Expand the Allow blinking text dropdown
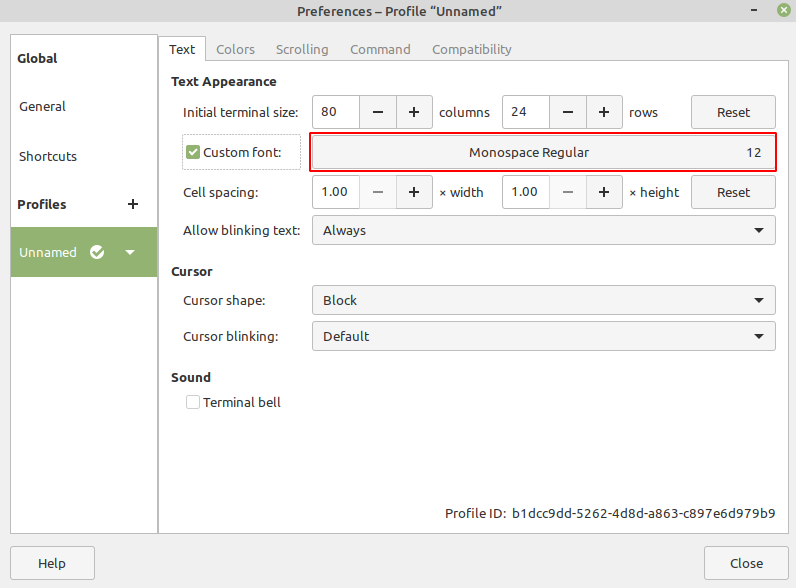 click(543, 230)
